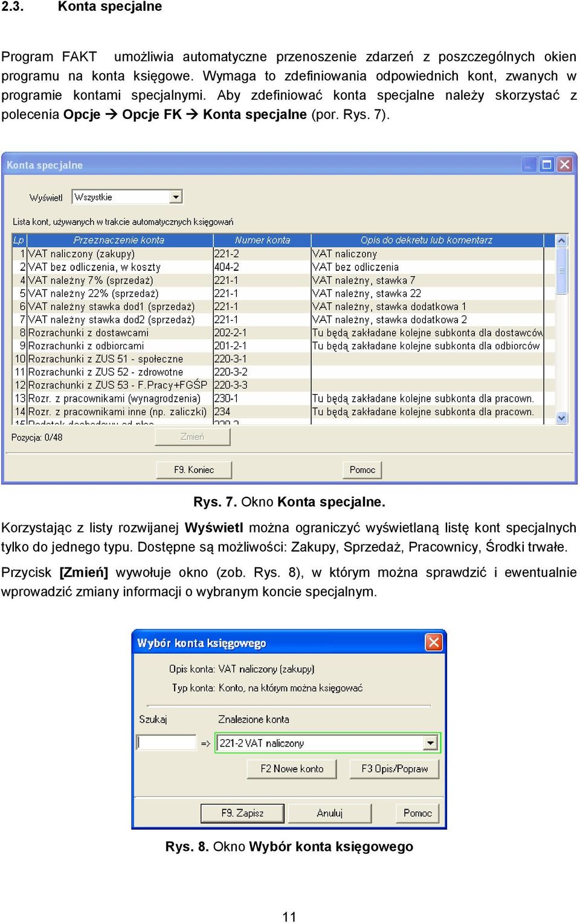Screen dimensions: 580x924
Task: Click the Numer konta column header
Action: coord(262,240)
